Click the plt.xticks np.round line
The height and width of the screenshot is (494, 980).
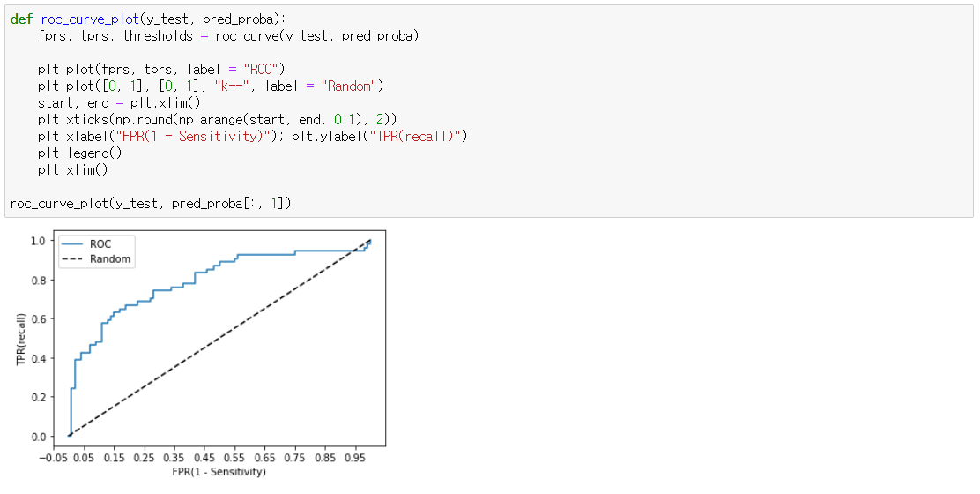point(217,119)
